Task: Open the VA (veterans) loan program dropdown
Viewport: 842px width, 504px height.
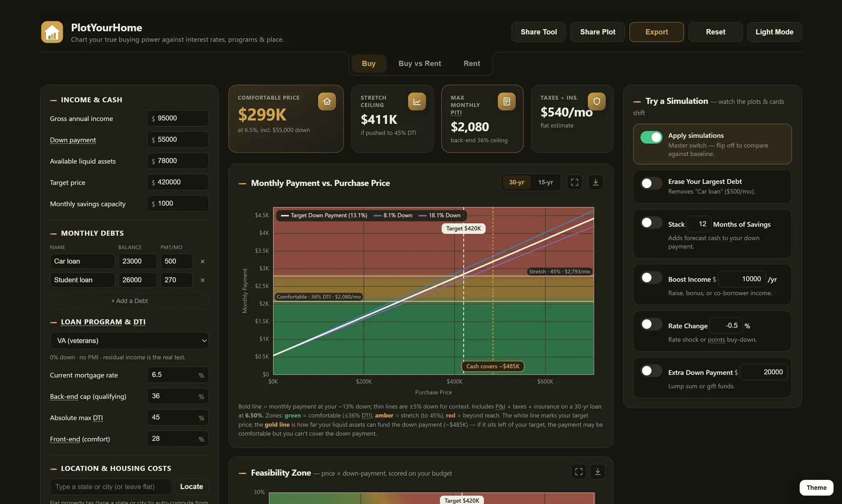Action: click(130, 341)
